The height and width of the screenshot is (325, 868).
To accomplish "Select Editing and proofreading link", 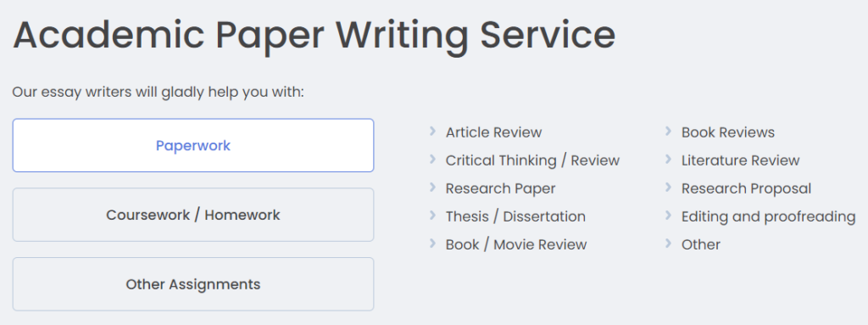I will point(768,216).
